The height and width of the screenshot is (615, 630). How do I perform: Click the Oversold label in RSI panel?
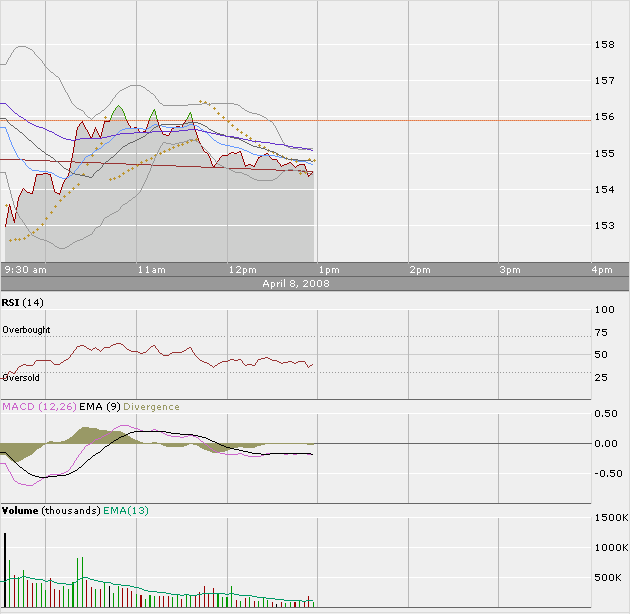point(21,378)
